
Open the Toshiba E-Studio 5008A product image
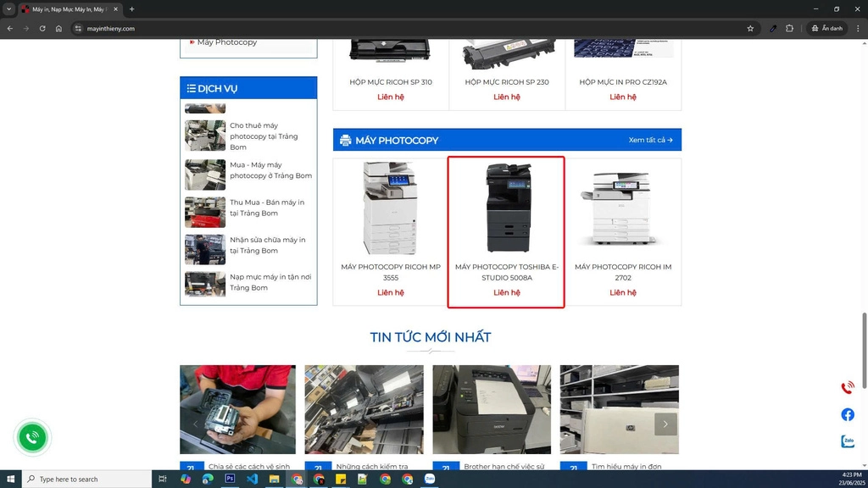tap(508, 208)
